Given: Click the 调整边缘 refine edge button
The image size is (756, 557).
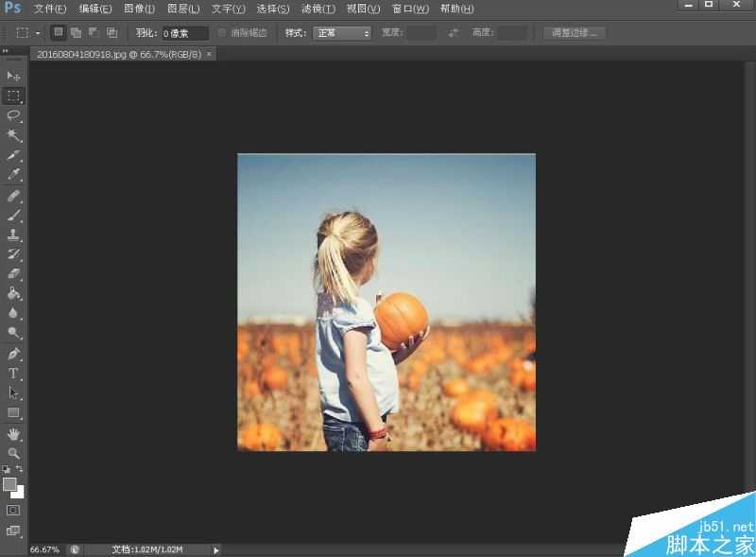Looking at the screenshot, I should [575, 33].
